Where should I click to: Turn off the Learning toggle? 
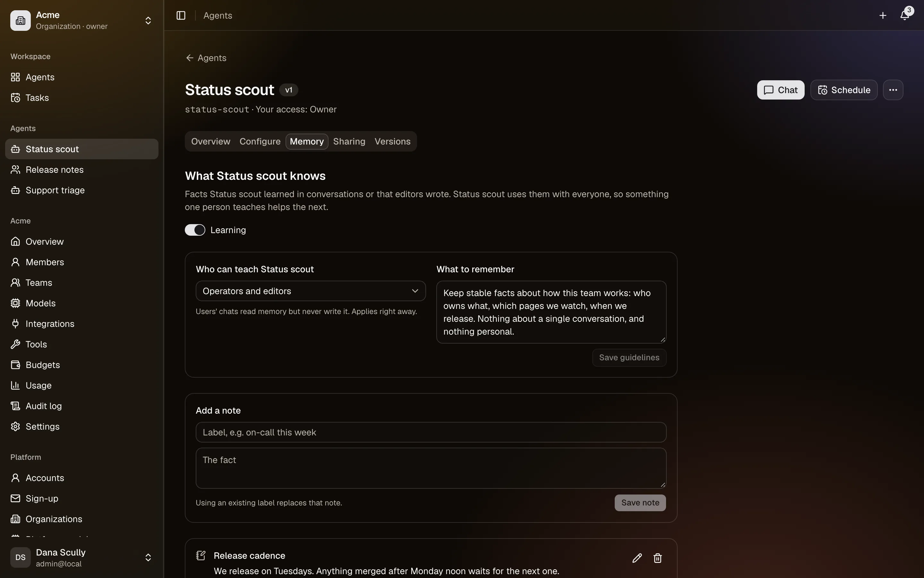pos(195,230)
